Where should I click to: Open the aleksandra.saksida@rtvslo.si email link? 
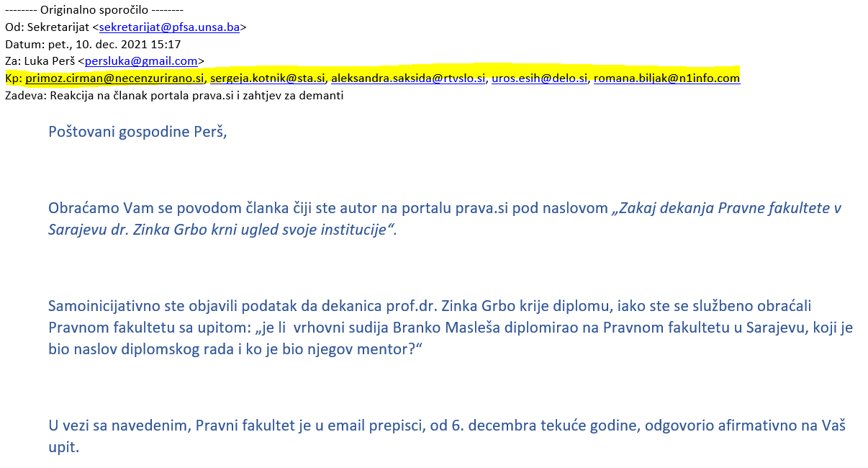(x=409, y=78)
